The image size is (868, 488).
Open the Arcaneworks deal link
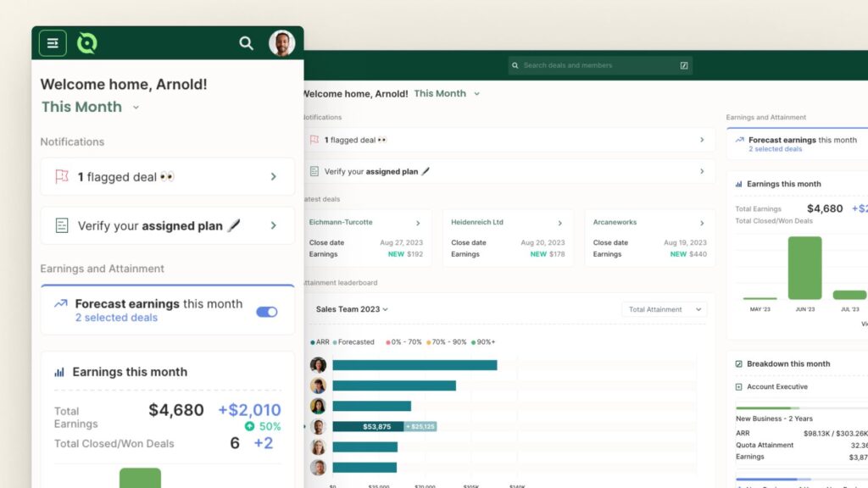point(615,222)
